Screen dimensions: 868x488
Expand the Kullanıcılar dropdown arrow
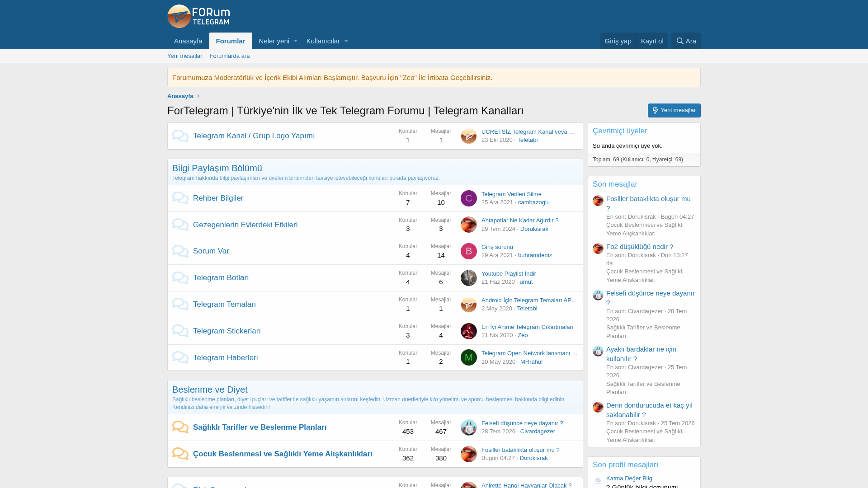coord(346,41)
